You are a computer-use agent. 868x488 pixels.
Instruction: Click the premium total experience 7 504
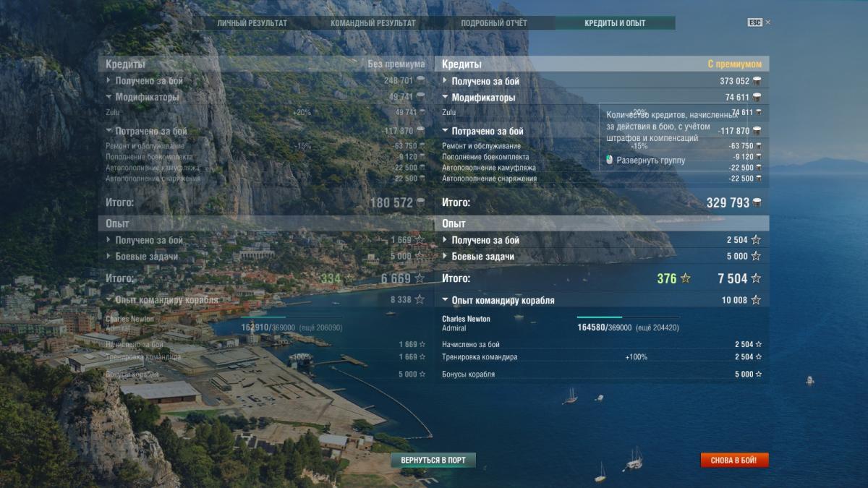733,278
